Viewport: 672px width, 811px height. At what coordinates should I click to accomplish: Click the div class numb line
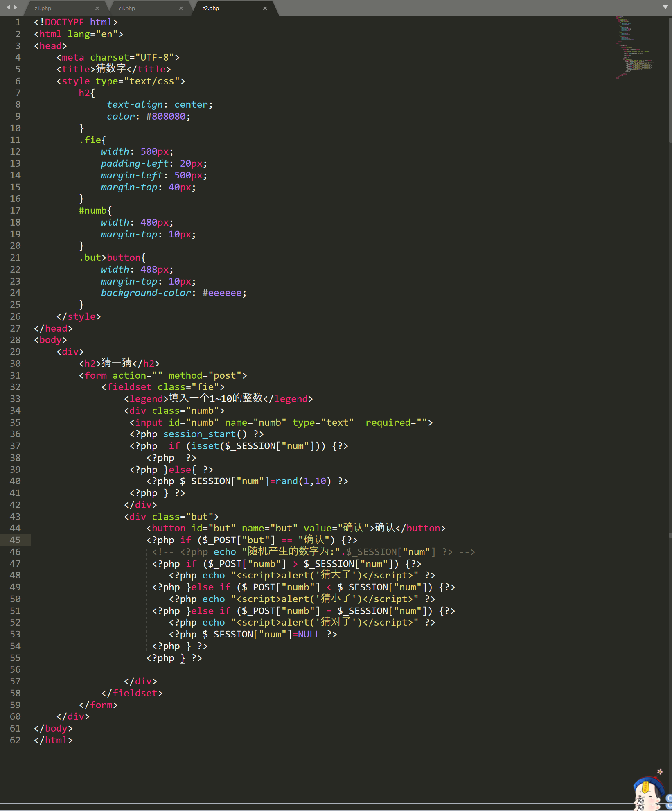(x=174, y=411)
